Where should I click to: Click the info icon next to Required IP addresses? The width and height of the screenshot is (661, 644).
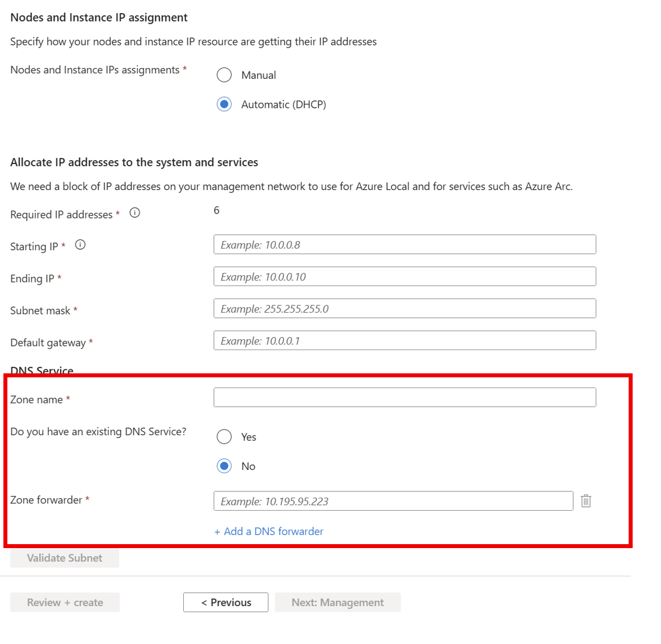tap(134, 213)
